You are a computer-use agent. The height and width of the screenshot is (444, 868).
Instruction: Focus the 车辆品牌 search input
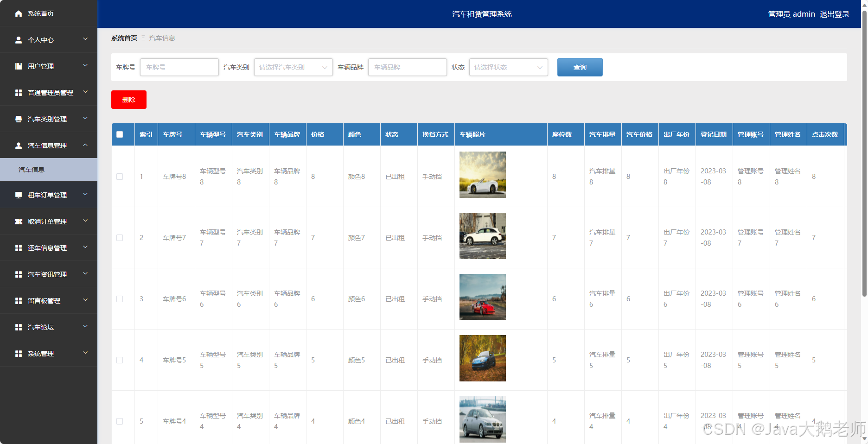[x=408, y=67]
